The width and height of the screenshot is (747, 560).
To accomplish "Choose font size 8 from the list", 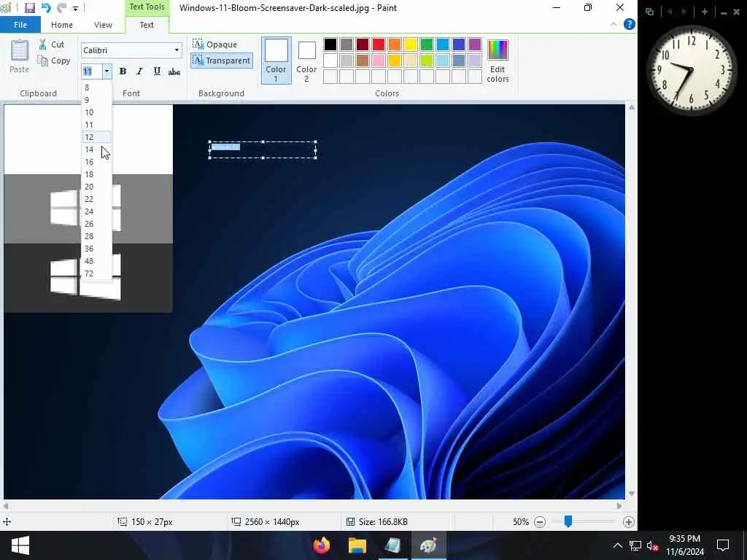I will (x=96, y=87).
